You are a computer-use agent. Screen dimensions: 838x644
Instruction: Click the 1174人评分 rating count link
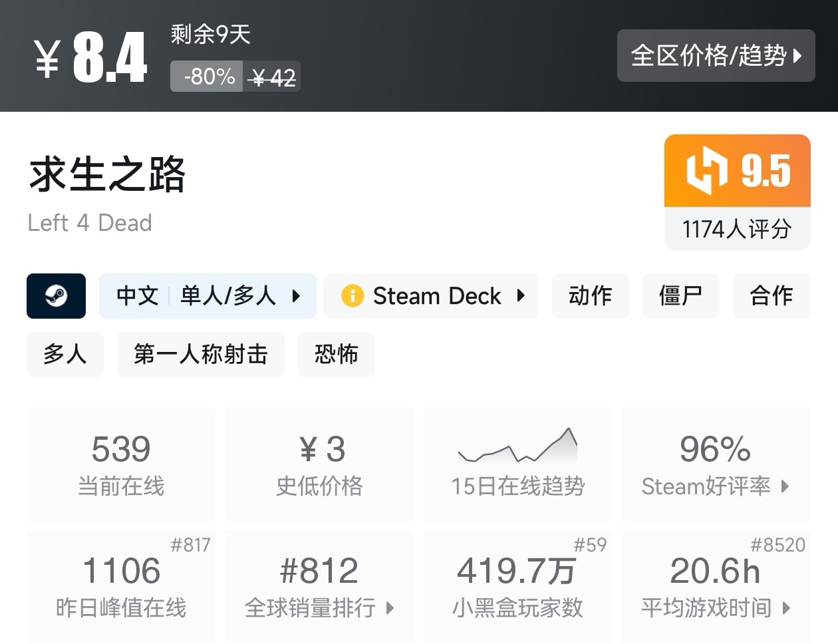736,229
